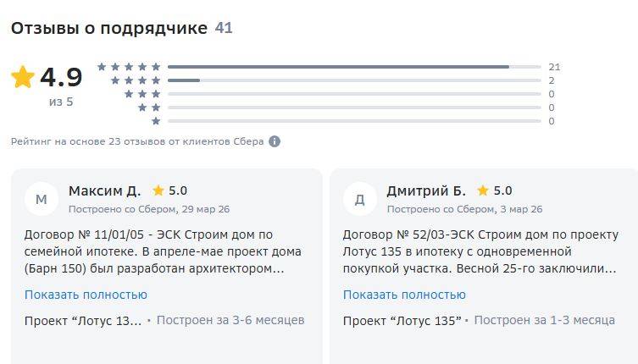This screenshot has height=364, width=638.
Task: Click the four-star rating bar
Action: 354,80
